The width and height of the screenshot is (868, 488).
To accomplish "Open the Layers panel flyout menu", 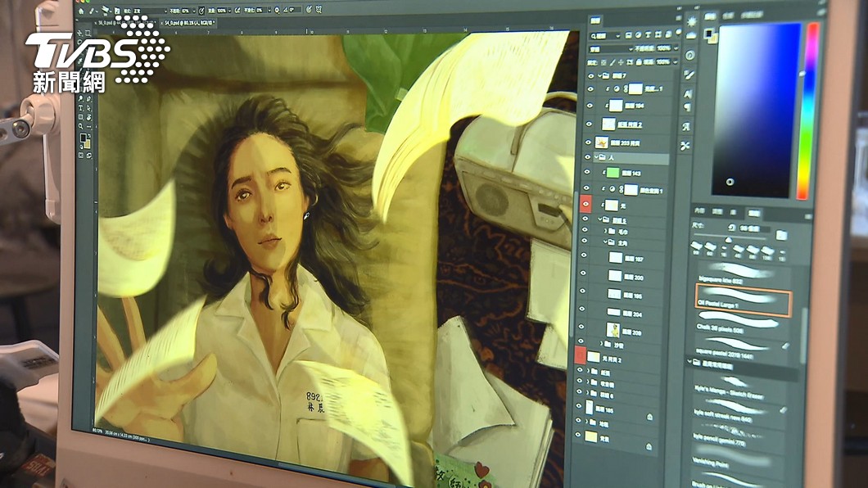I will pos(678,20).
